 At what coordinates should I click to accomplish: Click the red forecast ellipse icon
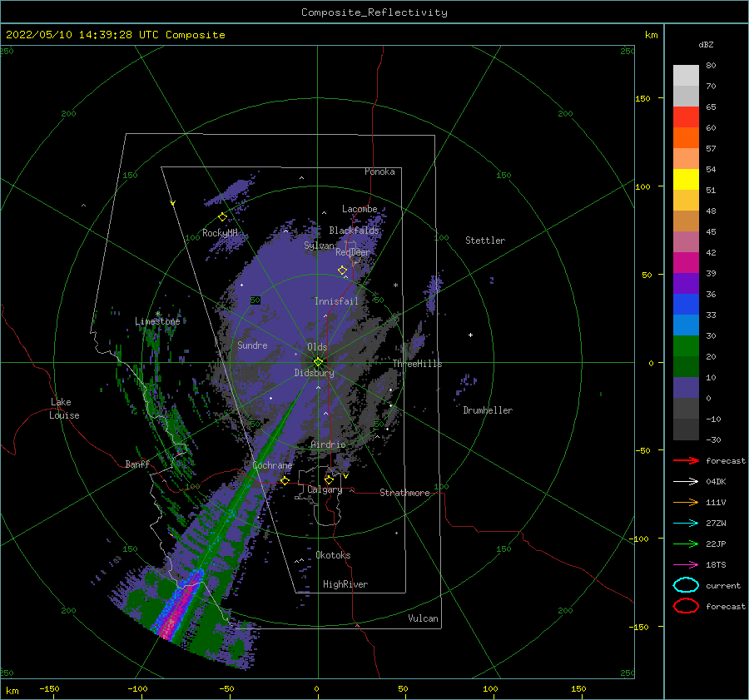686,606
